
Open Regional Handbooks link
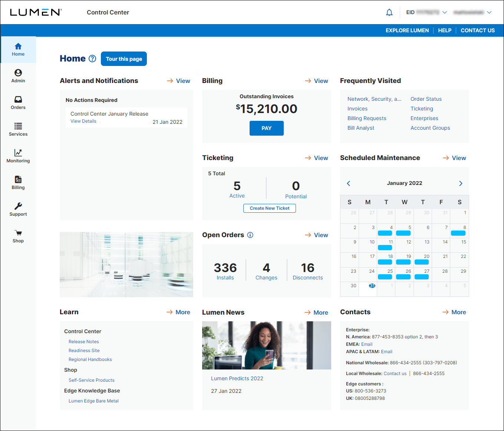(x=90, y=359)
